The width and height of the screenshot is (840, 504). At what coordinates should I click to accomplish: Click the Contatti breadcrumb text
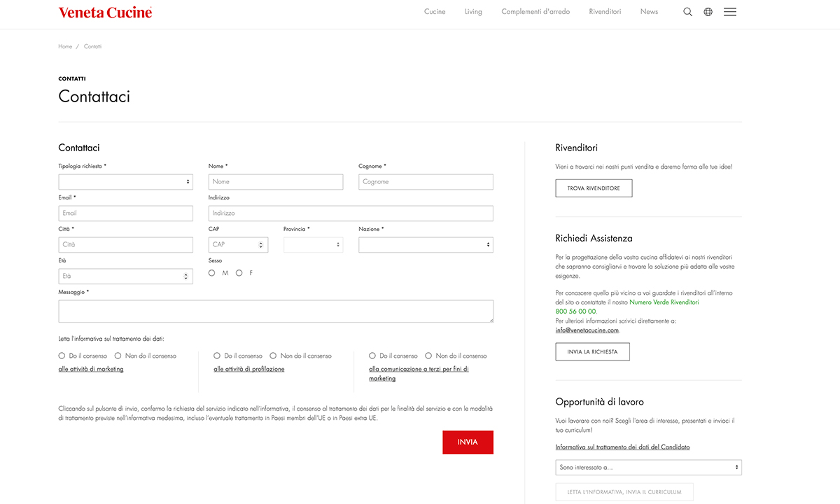click(92, 46)
